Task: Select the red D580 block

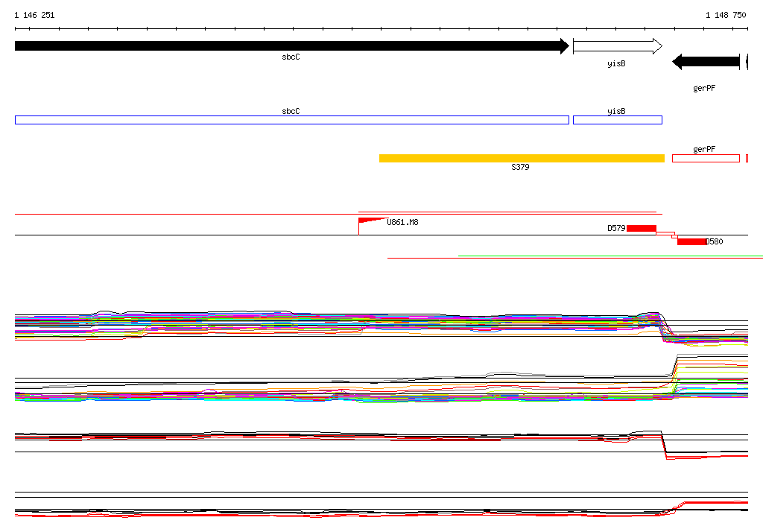Action: pos(691,241)
